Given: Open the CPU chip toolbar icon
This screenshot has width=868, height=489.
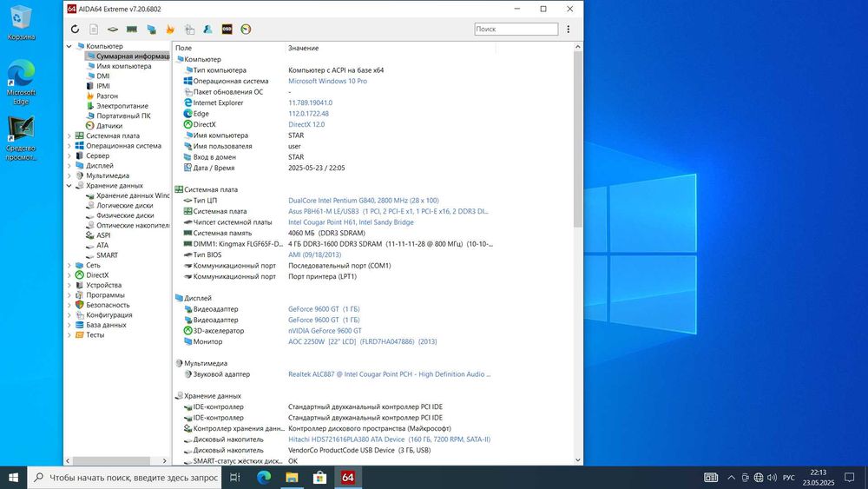Looking at the screenshot, I should click(x=114, y=30).
